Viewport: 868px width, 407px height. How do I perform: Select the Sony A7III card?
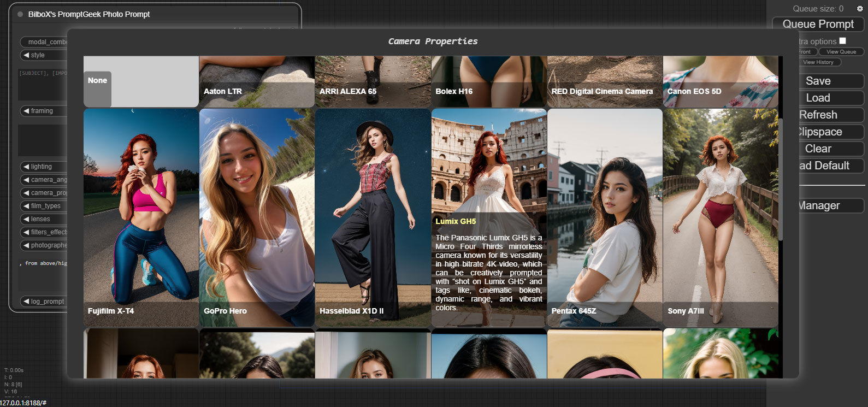721,218
